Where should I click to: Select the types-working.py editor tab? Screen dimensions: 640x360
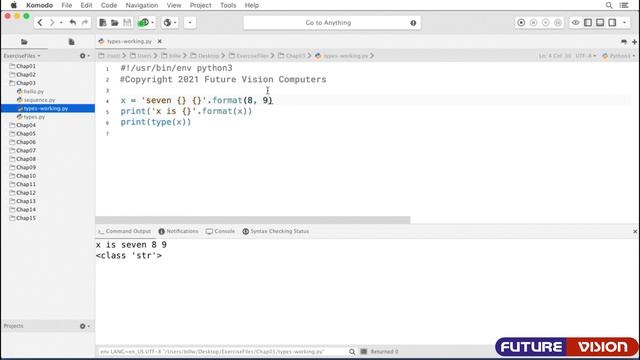point(129,41)
